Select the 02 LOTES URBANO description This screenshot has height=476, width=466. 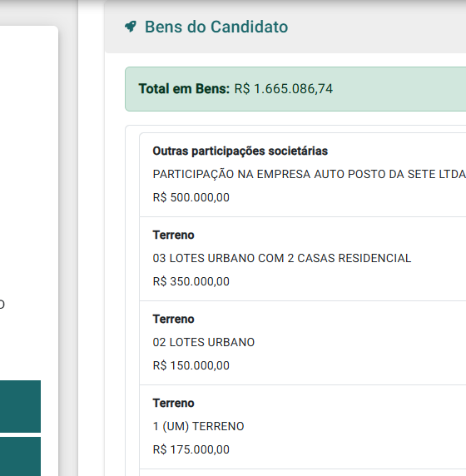(203, 342)
